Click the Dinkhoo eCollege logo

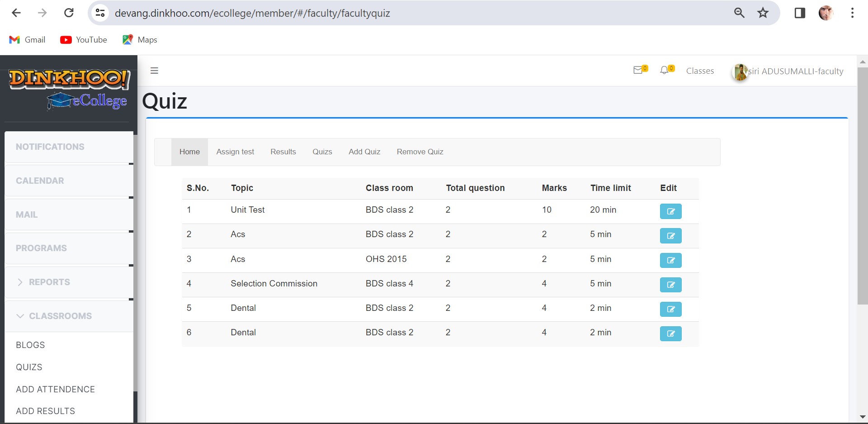pyautogui.click(x=69, y=89)
